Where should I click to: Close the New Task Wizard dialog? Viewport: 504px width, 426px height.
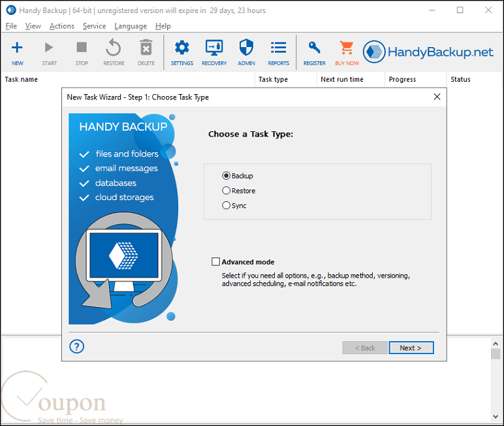(437, 97)
